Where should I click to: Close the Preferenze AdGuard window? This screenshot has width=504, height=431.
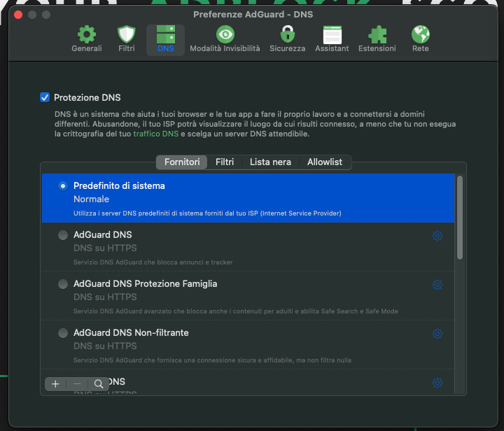[18, 15]
